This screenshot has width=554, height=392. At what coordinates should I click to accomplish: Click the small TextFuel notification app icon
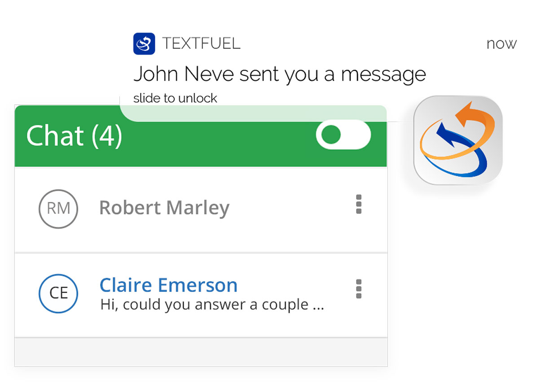pos(144,44)
